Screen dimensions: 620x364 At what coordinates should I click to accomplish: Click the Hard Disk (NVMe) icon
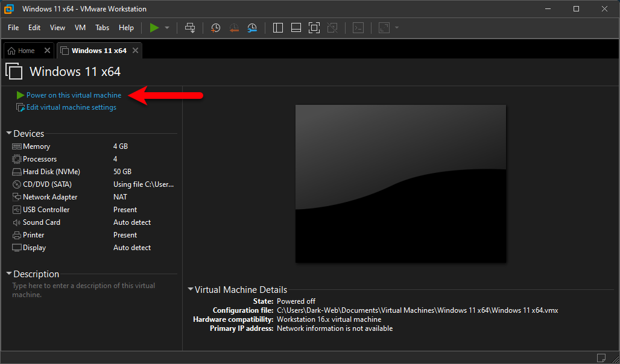[x=17, y=172]
